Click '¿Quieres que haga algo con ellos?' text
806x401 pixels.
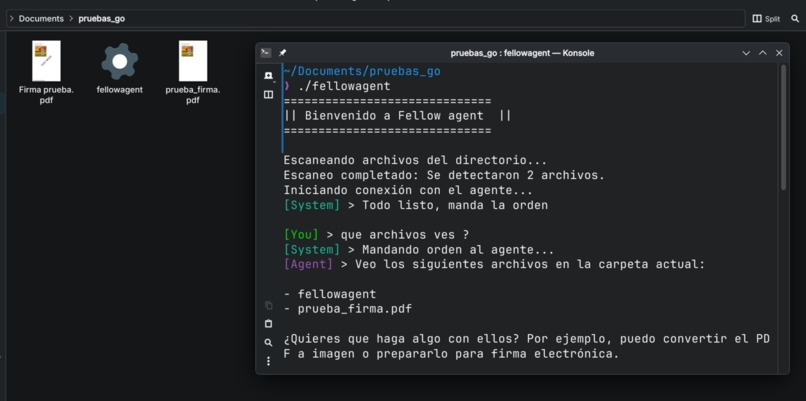(401, 339)
